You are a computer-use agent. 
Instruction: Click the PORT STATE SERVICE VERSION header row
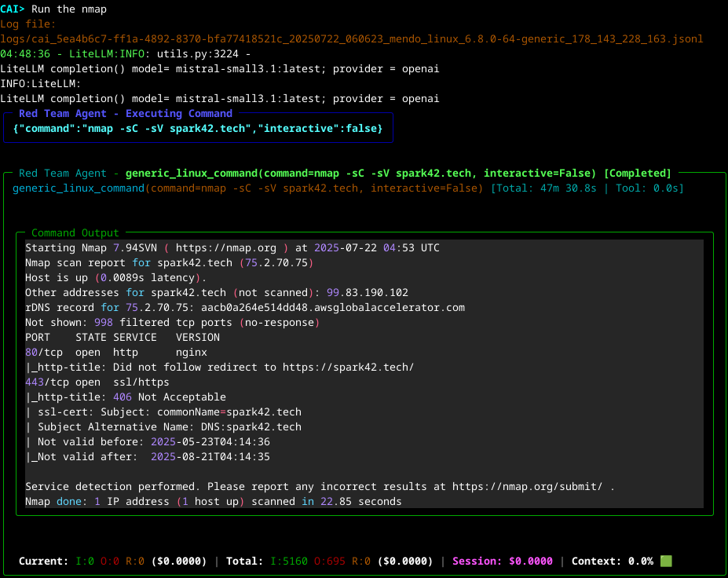point(123,337)
